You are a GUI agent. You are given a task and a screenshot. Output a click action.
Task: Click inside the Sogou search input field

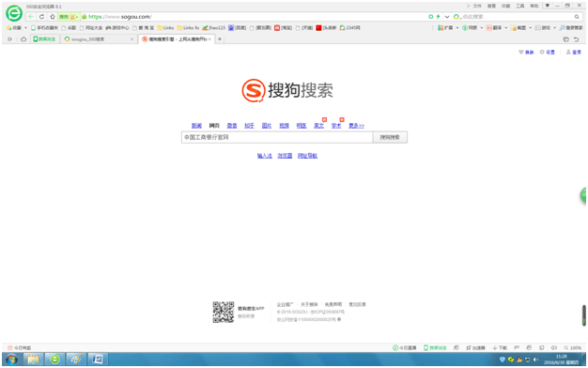(x=277, y=137)
